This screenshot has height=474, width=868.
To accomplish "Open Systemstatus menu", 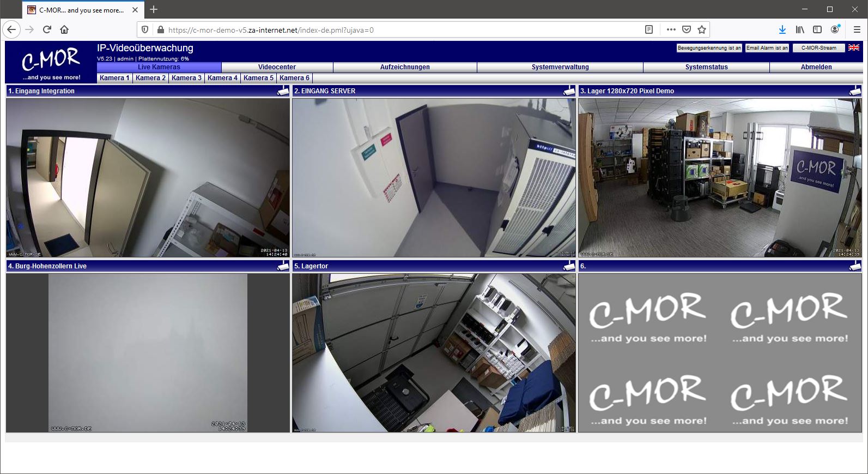I will [x=706, y=67].
